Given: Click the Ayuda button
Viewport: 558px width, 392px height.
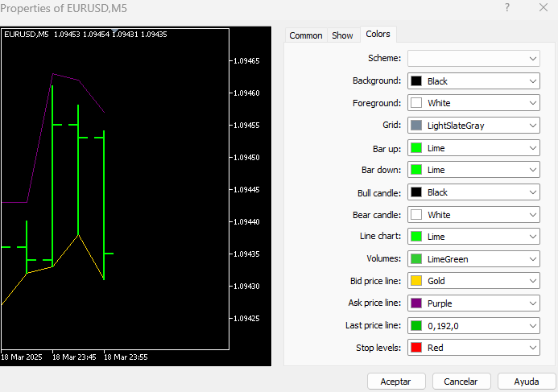Looking at the screenshot, I should tap(527, 382).
